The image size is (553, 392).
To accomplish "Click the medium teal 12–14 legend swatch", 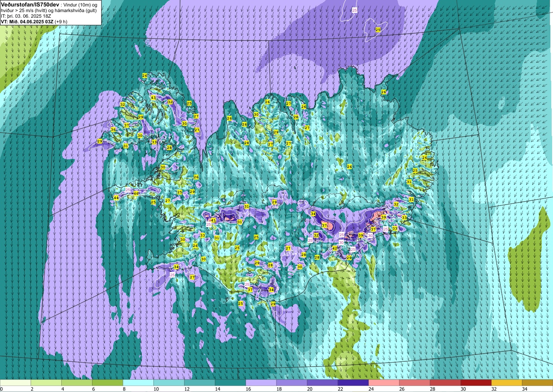I will point(200,383).
